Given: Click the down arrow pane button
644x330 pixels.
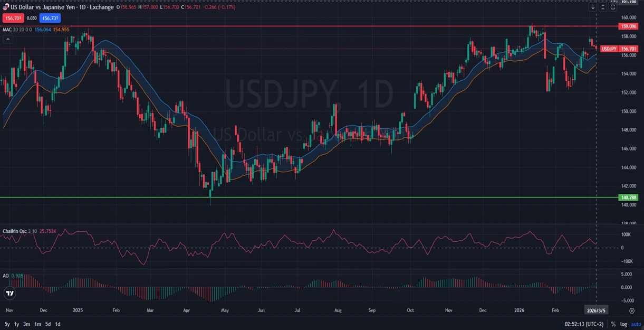Looking at the screenshot, I should (x=593, y=7).
